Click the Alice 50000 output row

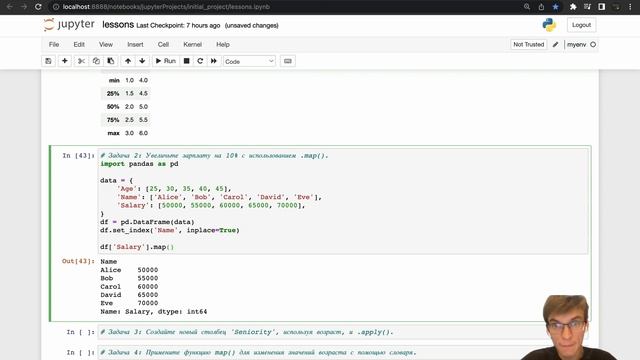click(x=129, y=270)
